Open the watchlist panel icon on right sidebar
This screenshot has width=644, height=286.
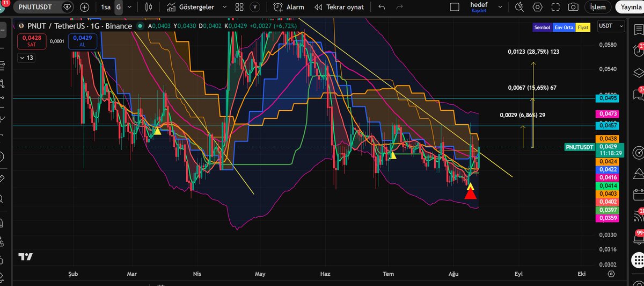coord(638,28)
